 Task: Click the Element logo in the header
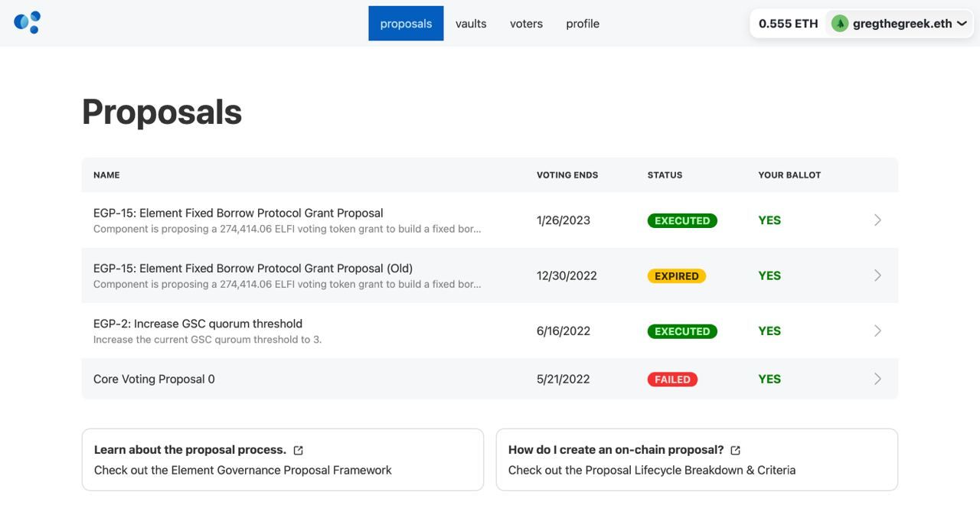pyautogui.click(x=27, y=22)
